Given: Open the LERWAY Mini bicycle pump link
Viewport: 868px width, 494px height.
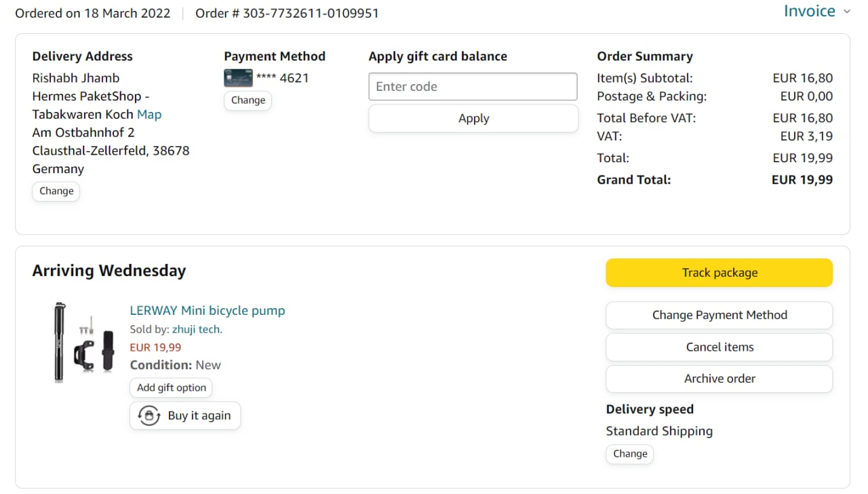Looking at the screenshot, I should [x=207, y=311].
